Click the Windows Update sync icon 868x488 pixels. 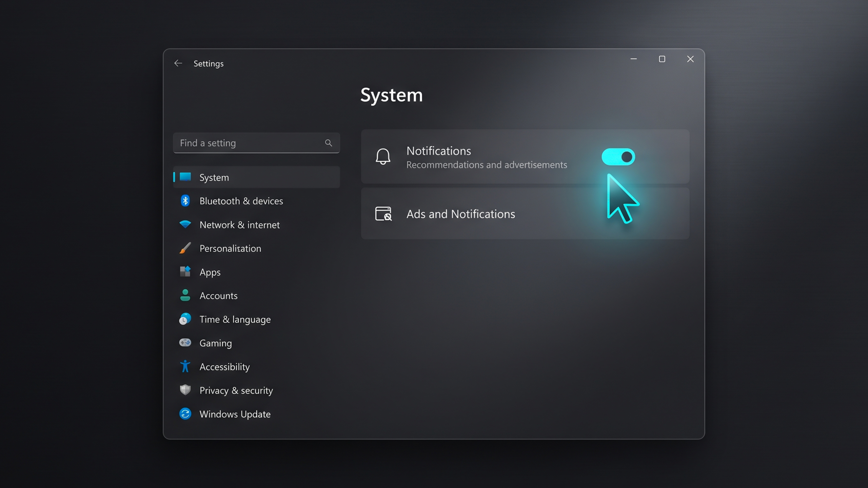185,414
